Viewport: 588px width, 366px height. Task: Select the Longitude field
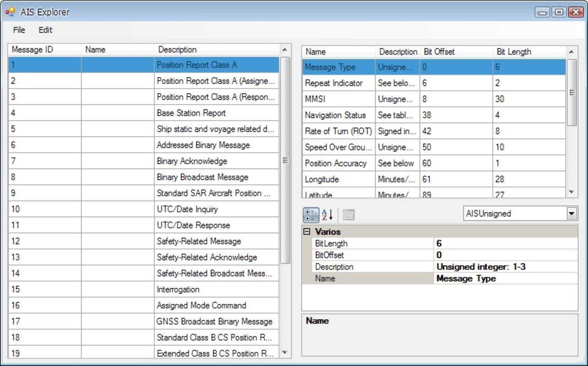[339, 179]
